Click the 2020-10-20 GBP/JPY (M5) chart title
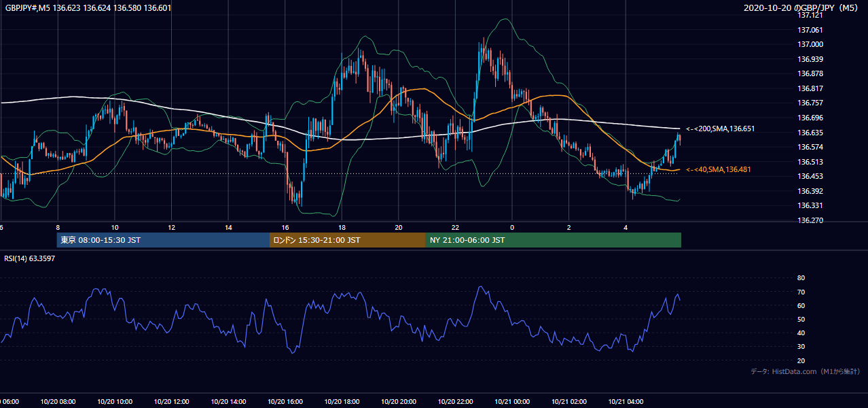This screenshot has width=868, height=408. tap(801, 8)
